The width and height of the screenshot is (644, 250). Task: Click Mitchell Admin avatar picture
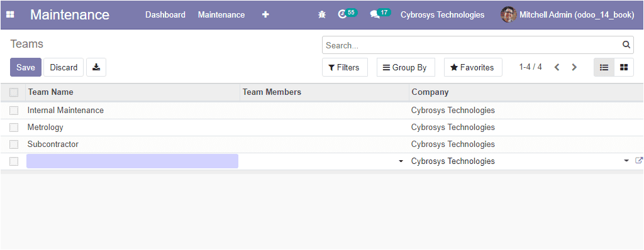pyautogui.click(x=508, y=15)
